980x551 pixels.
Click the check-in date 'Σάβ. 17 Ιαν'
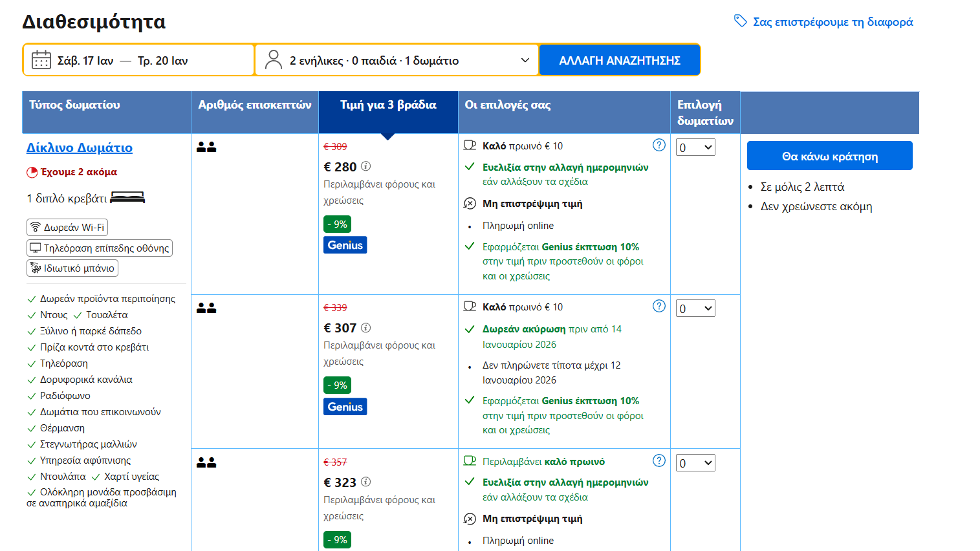click(x=85, y=61)
